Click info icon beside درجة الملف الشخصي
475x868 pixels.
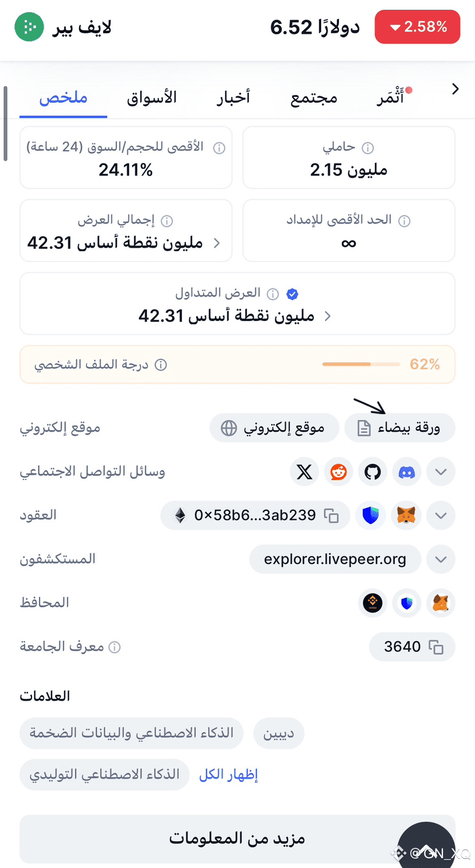pyautogui.click(x=161, y=365)
